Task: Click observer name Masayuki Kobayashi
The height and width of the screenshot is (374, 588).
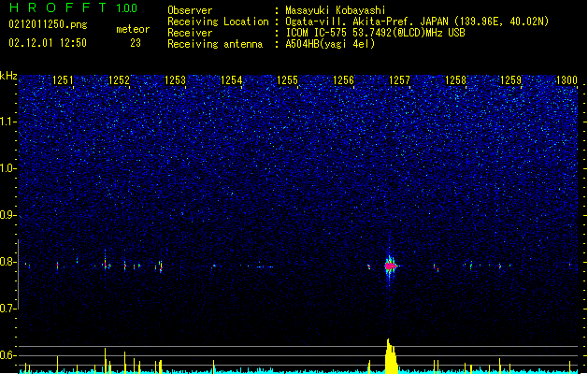Action: tap(336, 10)
